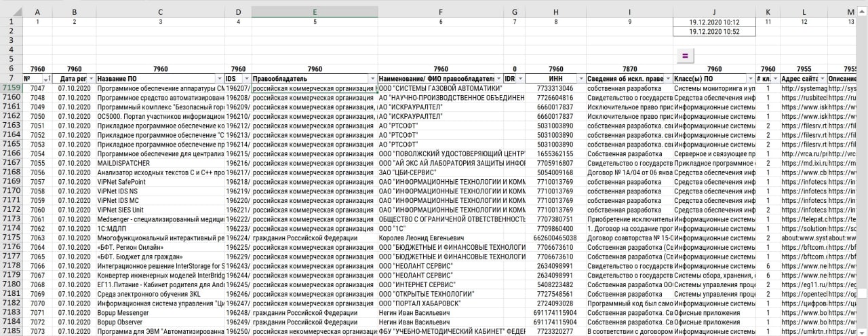Viewport: 868px width, 336px height.
Task: Select column K header
Action: tap(768, 12)
